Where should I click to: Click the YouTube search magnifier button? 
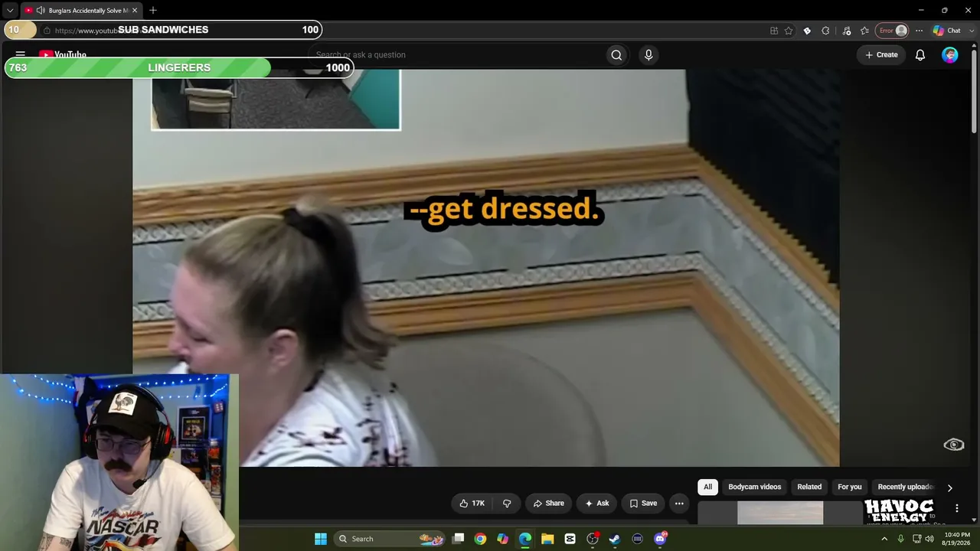616,54
